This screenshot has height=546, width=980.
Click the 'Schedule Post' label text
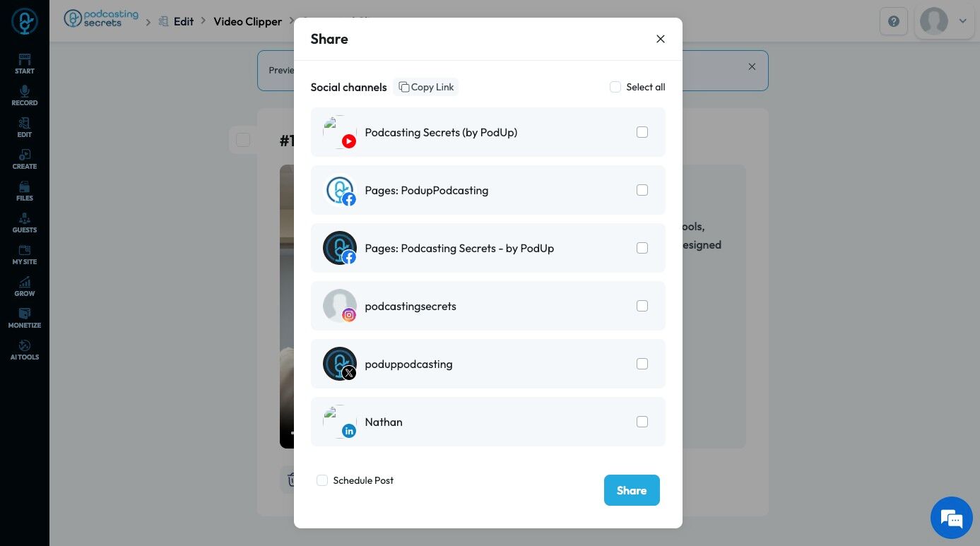(x=363, y=480)
